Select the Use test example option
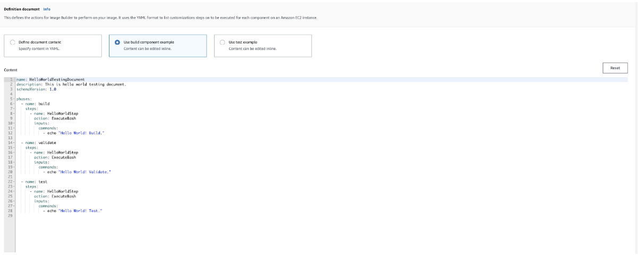The image size is (644, 255). click(x=222, y=42)
